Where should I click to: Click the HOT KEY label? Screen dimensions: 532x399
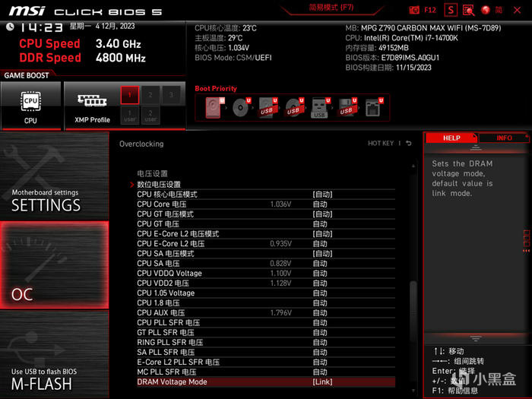pyautogui.click(x=381, y=143)
